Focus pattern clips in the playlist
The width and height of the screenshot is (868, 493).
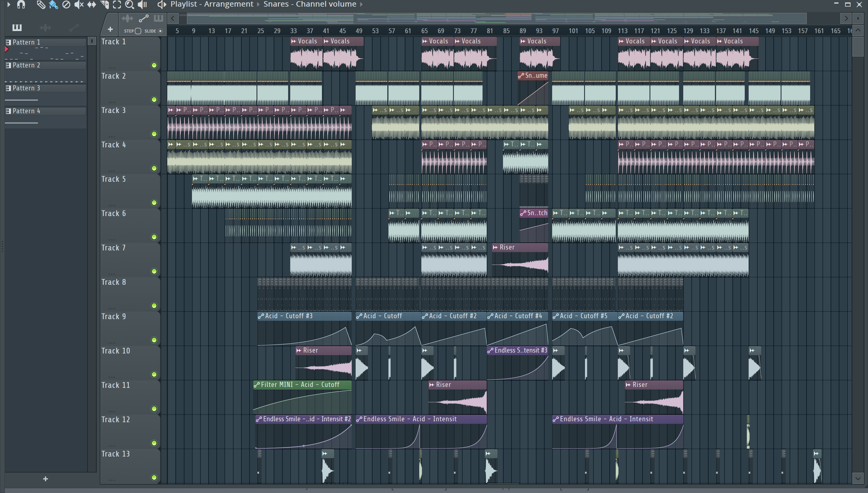pyautogui.click(x=159, y=18)
